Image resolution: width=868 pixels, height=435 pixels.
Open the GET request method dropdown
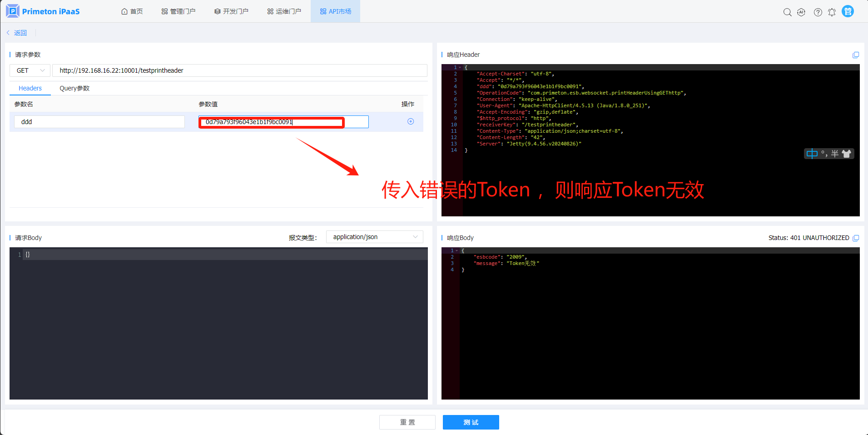(30, 70)
